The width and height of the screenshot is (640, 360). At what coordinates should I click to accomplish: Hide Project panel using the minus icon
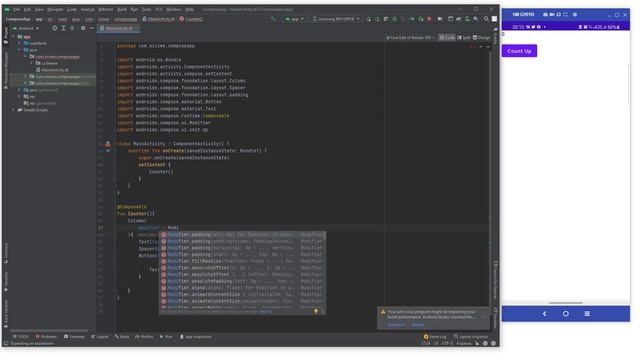(92, 28)
